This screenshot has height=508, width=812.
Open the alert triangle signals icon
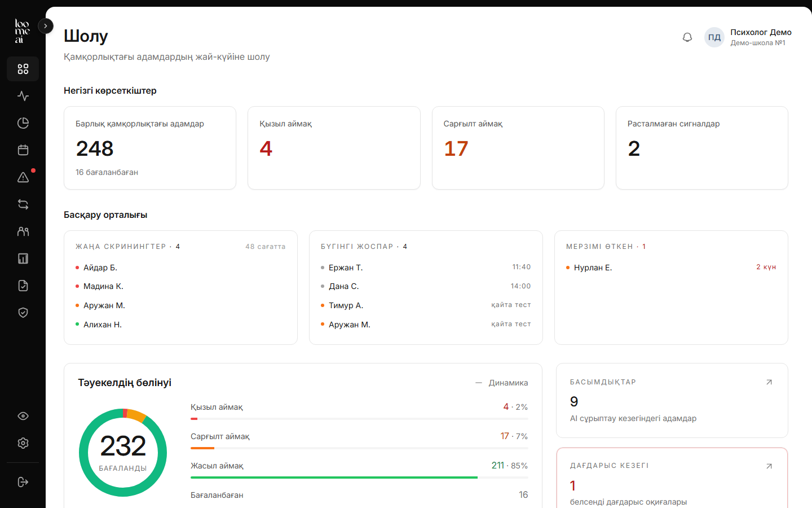click(x=23, y=177)
